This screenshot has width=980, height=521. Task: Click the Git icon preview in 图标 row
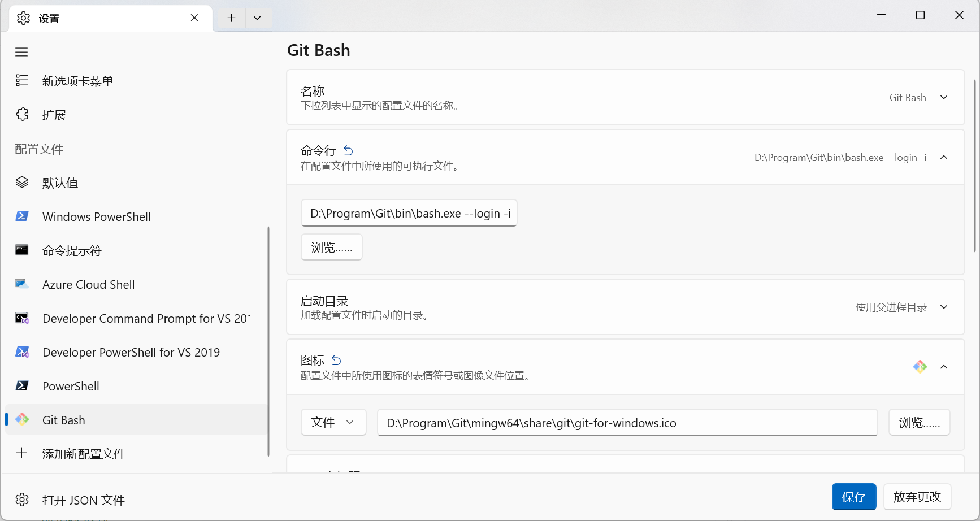tap(920, 367)
